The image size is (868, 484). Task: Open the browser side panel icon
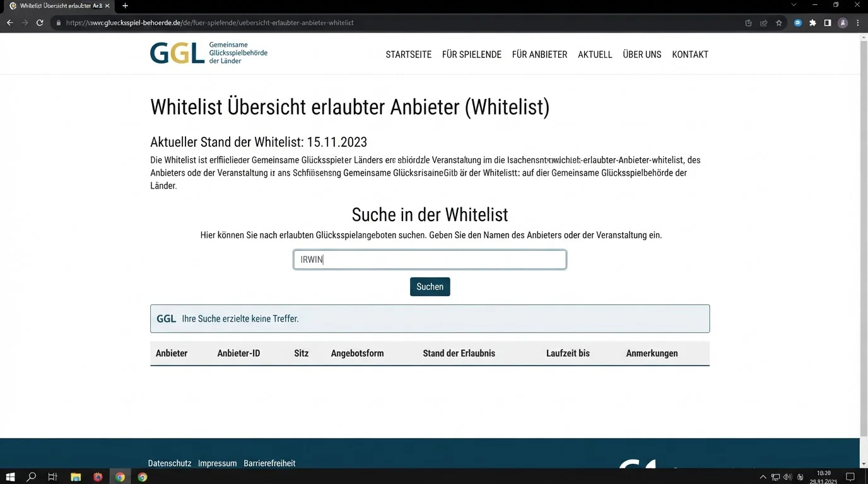828,23
